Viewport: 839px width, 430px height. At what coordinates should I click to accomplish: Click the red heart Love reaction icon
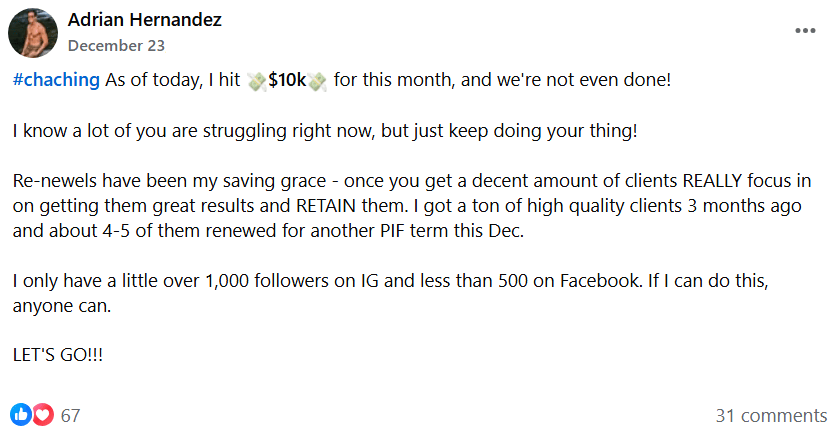pyautogui.click(x=42, y=414)
